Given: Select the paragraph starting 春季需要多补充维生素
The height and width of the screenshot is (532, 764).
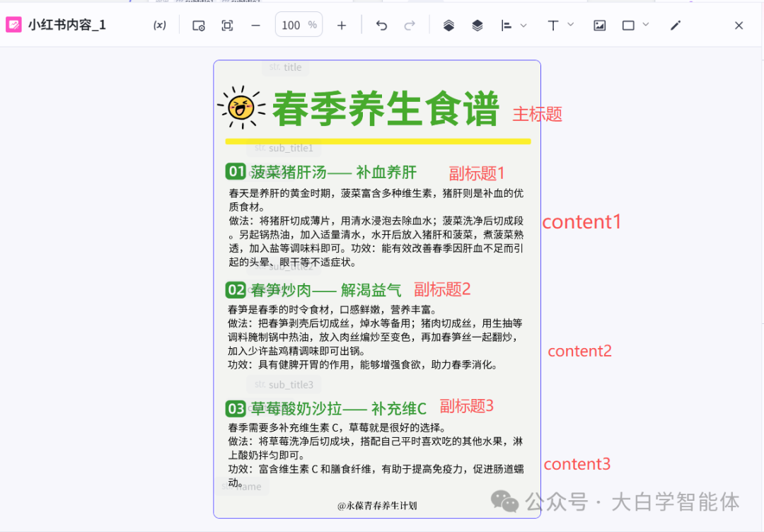Looking at the screenshot, I should click(376, 455).
